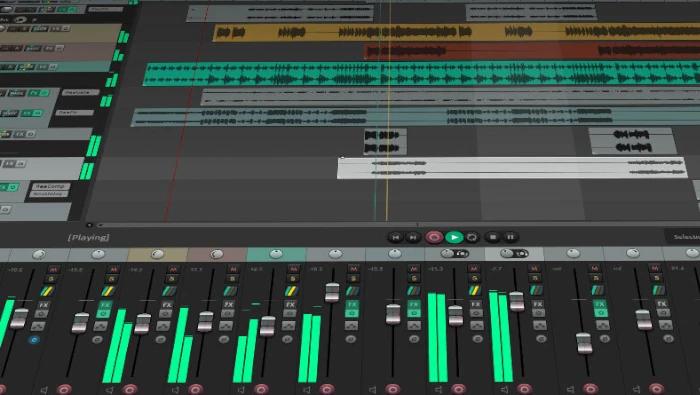This screenshot has height=395, width=700.
Task: Toggle the blue-lit phase button in the mixer
Action: (x=34, y=340)
